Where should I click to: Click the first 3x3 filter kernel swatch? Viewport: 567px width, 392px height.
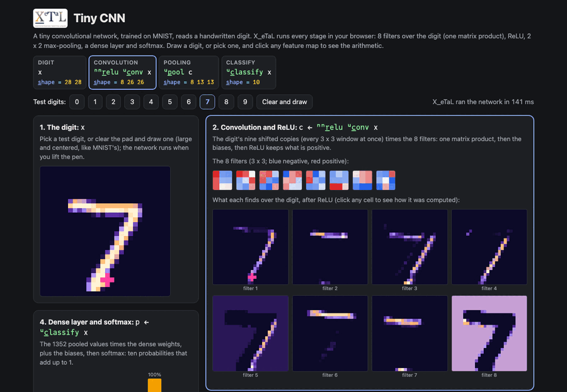(222, 181)
